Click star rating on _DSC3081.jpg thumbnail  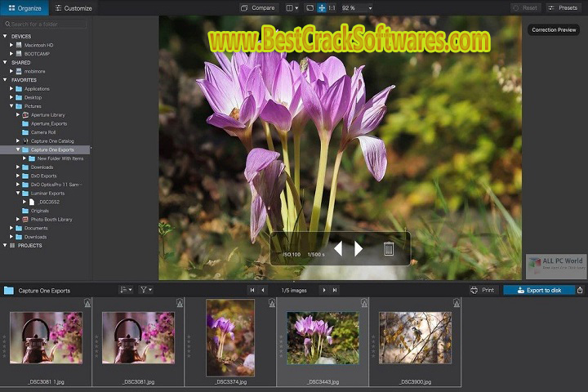click(x=96, y=346)
